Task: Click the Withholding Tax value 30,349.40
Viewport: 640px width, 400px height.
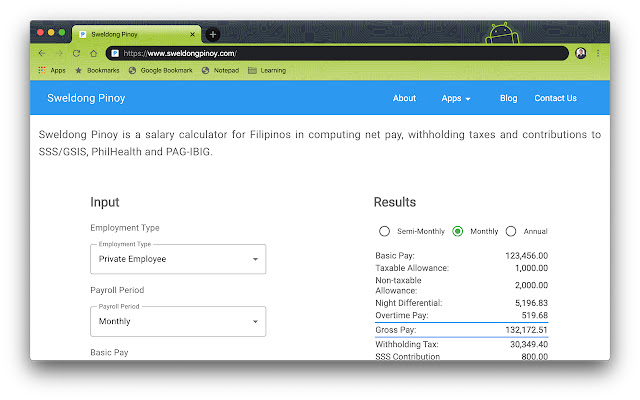Action: (529, 344)
